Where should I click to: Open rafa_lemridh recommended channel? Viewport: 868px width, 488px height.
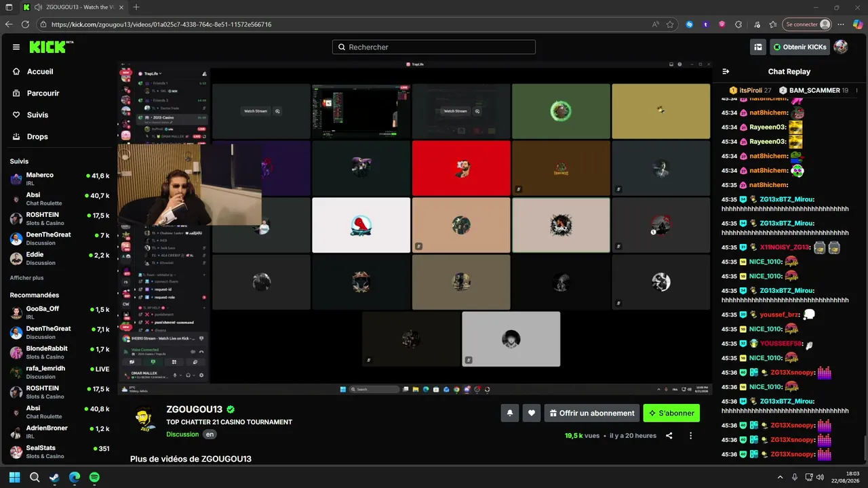59,372
